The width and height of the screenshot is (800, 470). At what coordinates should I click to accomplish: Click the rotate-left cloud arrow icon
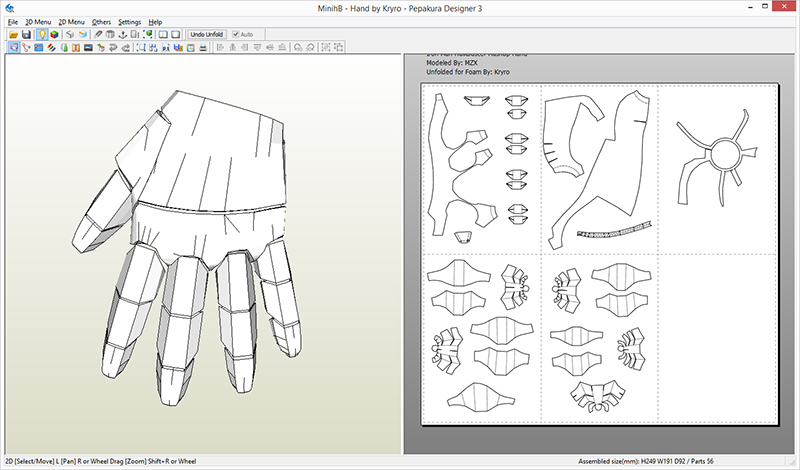pyautogui.click(x=298, y=47)
